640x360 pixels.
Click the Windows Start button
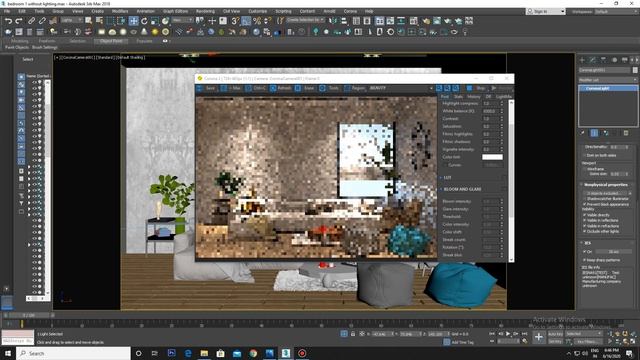point(8,353)
